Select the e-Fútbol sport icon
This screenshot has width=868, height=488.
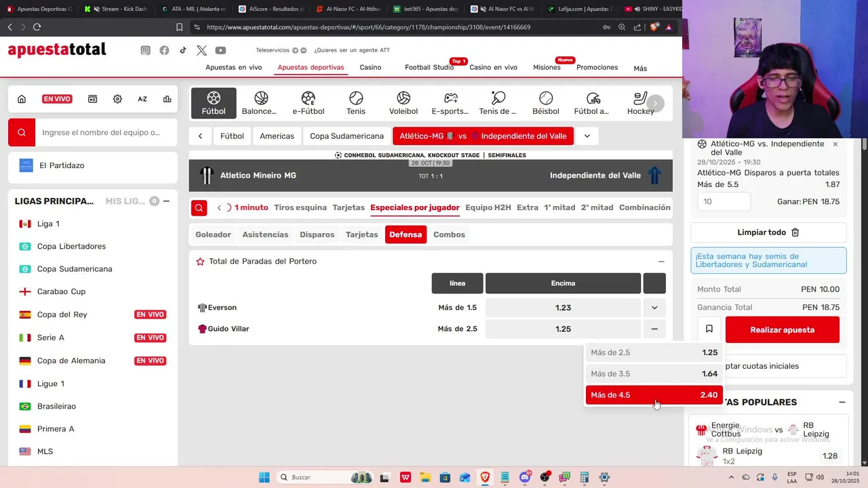pyautogui.click(x=308, y=103)
